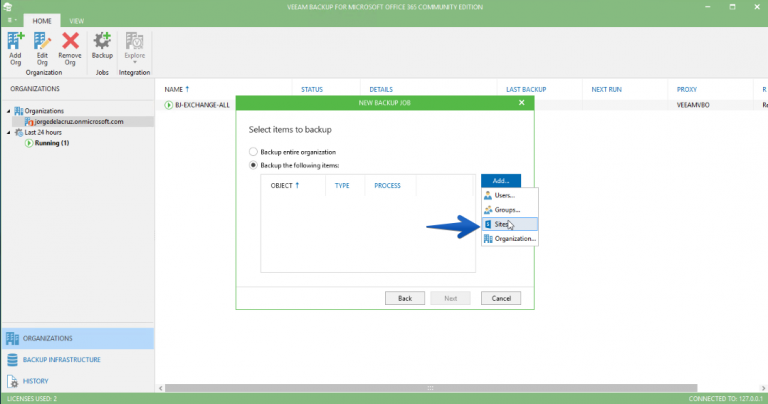
Task: Open the Explore dropdown arrow
Action: coord(135,63)
